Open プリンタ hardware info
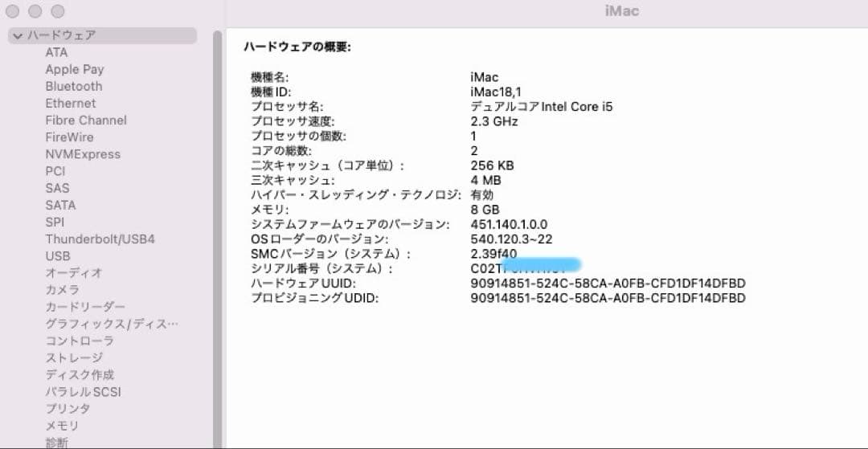Image resolution: width=868 pixels, height=449 pixels. click(x=68, y=409)
